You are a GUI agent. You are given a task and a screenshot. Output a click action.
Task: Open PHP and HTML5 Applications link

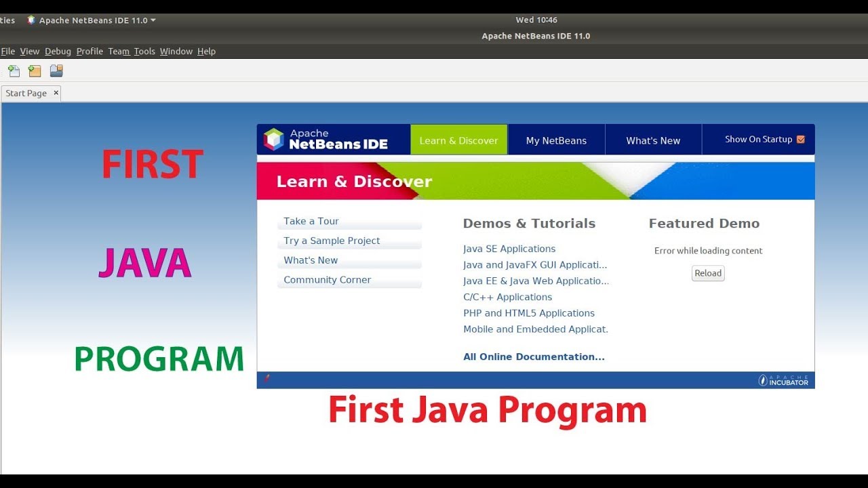pos(529,313)
